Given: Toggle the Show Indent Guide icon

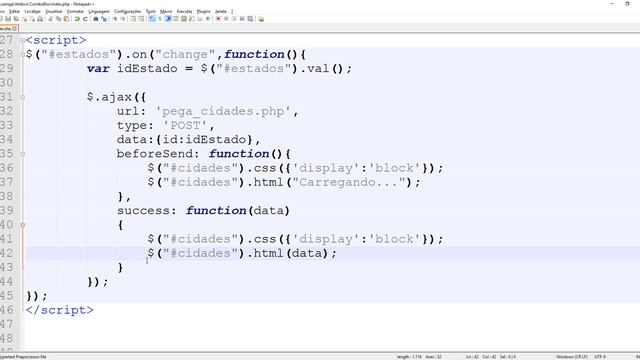Looking at the screenshot, I should click(168, 19).
